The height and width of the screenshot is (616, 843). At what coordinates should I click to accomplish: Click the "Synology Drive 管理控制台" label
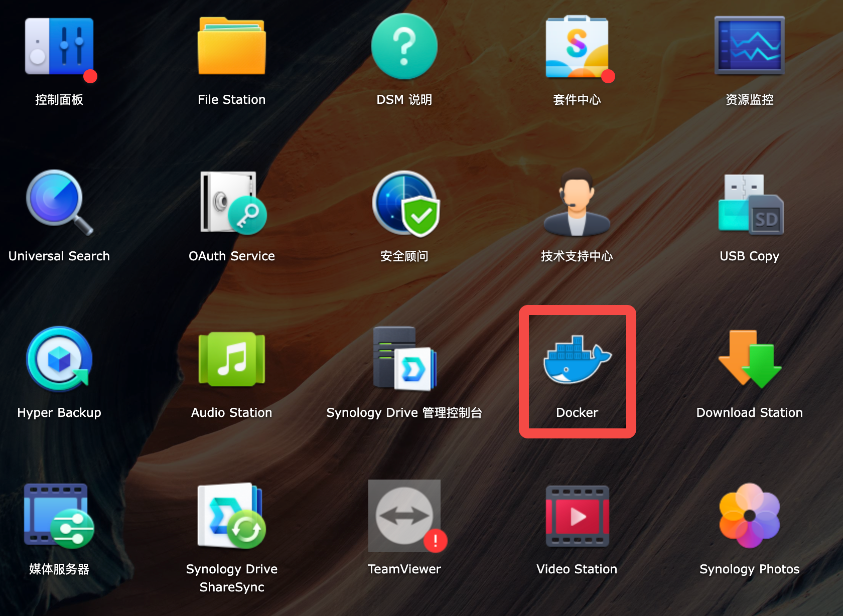coord(404,413)
